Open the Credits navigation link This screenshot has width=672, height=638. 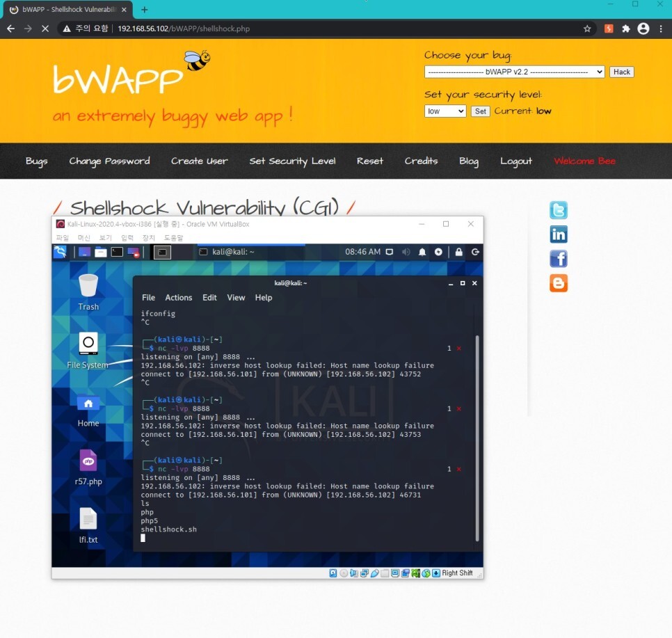point(421,161)
